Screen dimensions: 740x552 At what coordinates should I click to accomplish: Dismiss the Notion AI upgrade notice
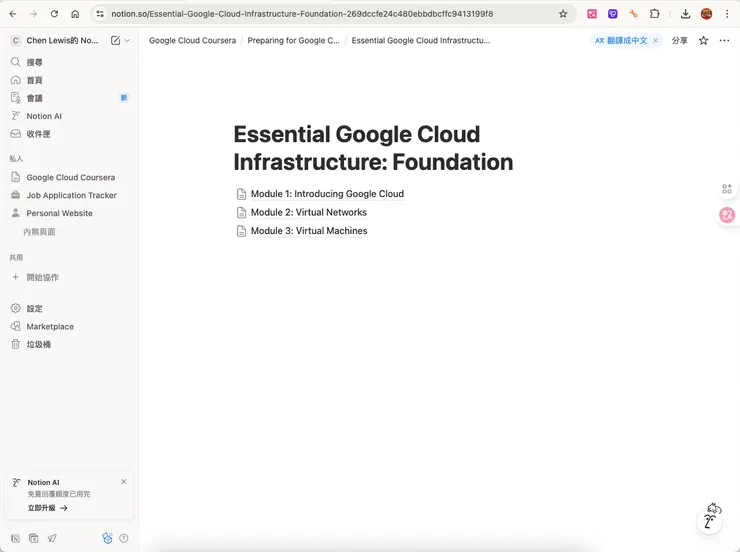124,482
